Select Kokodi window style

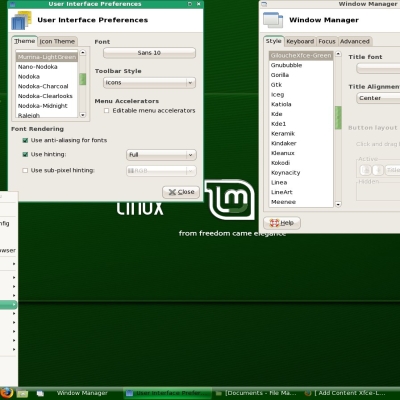coord(301,163)
